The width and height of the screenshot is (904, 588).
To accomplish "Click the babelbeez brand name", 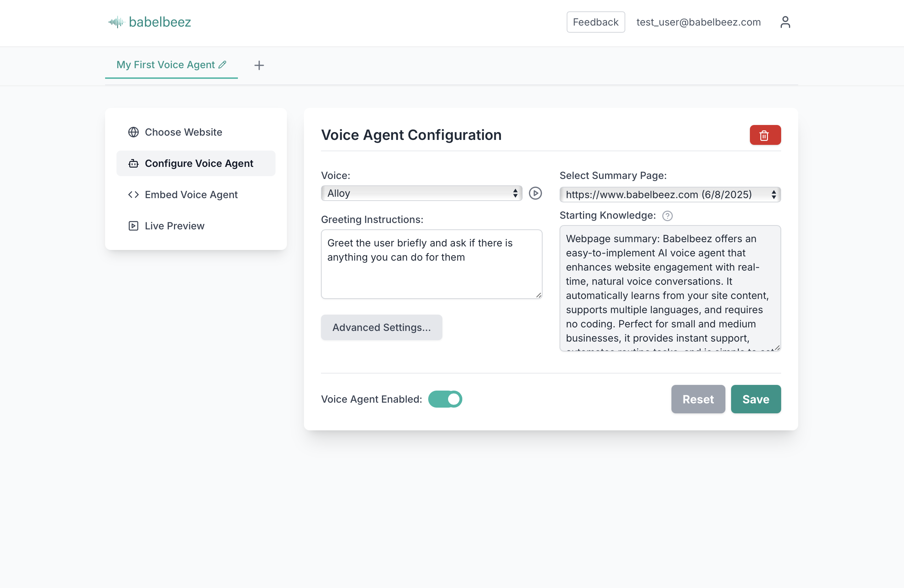I will [159, 22].
